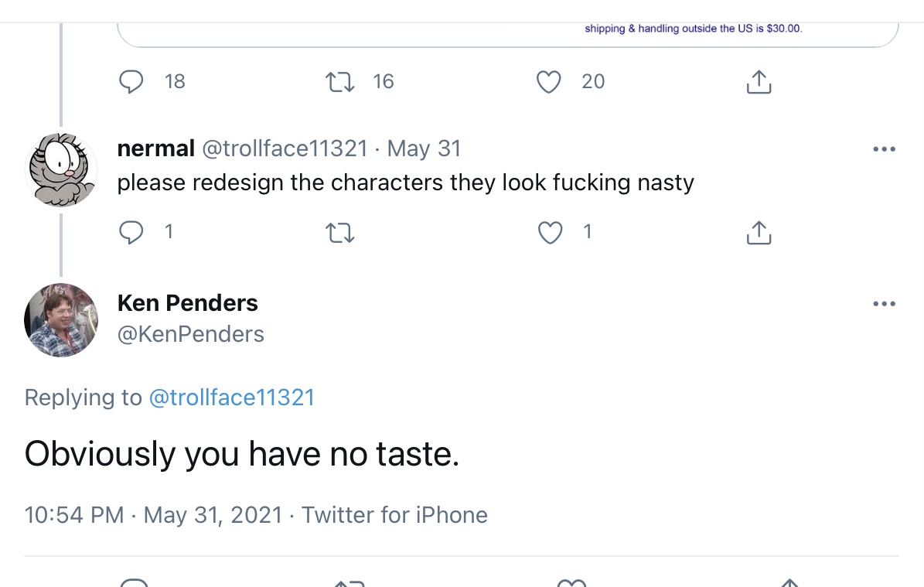924x587 pixels.
Task: Open nermal's cat avatar picture
Action: [x=61, y=169]
